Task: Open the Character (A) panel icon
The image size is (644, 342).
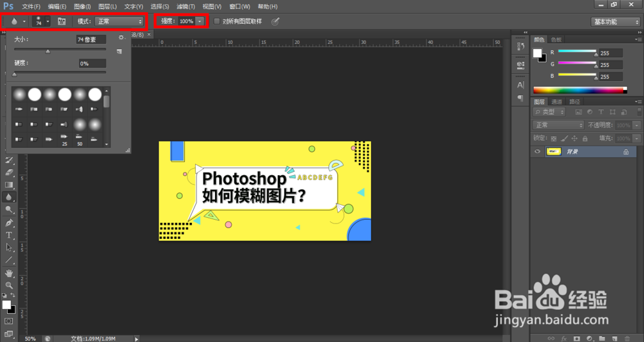Action: click(x=520, y=85)
